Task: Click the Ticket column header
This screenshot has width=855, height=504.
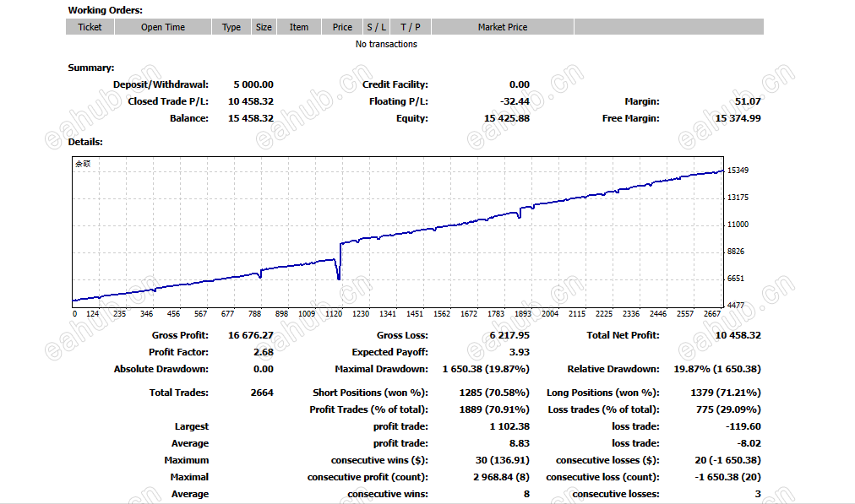Action: [90, 27]
